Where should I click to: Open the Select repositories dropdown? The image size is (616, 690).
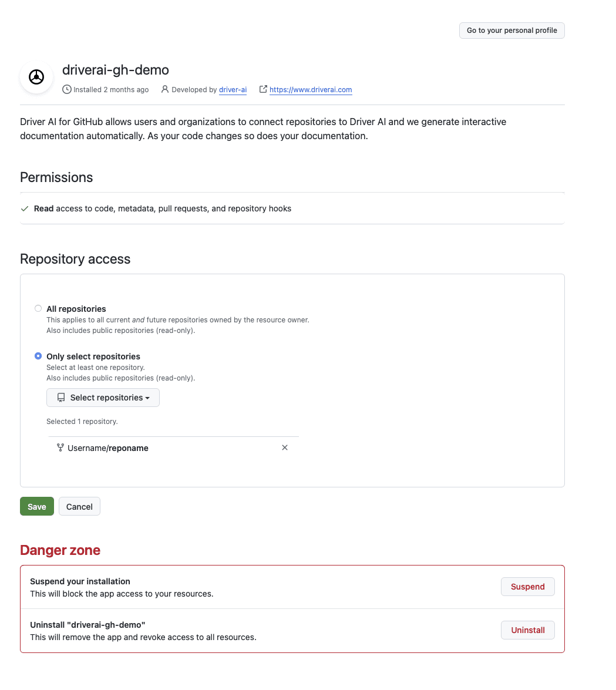[x=103, y=398]
